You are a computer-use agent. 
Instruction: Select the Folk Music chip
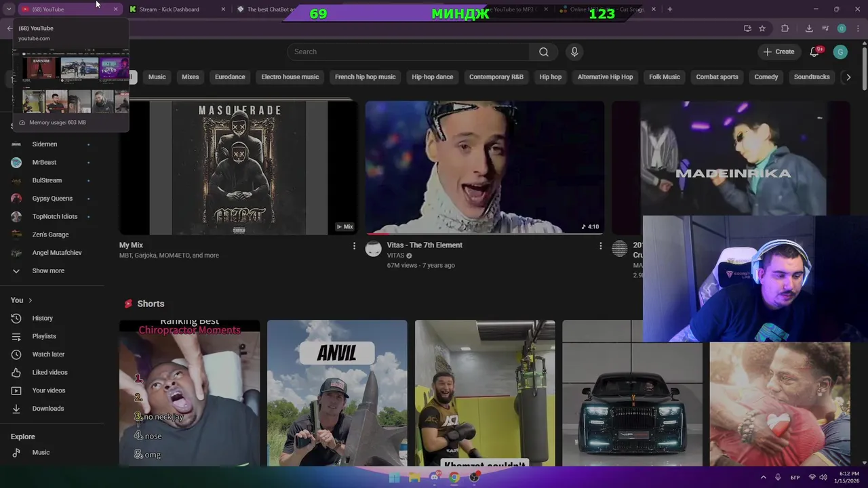coord(664,77)
